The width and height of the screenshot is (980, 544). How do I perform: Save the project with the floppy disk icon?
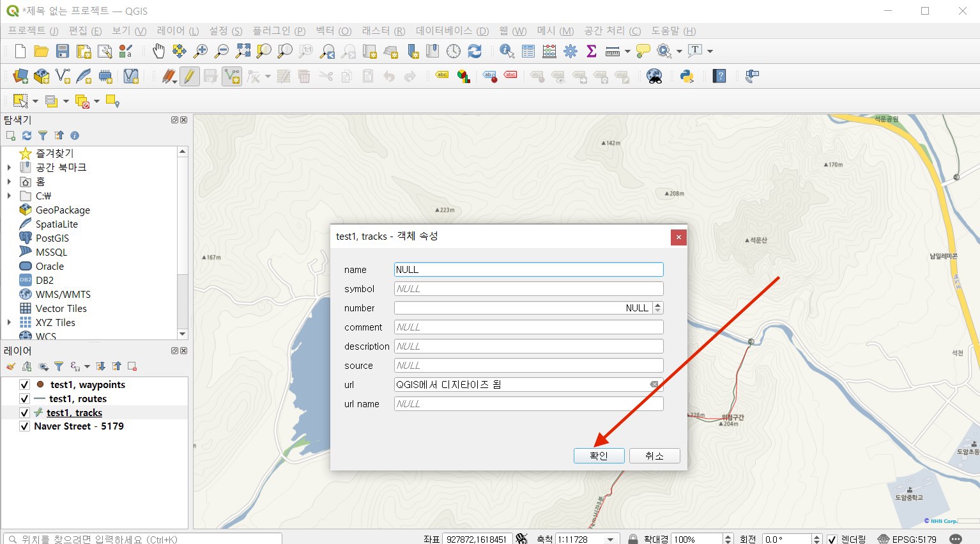pyautogui.click(x=63, y=51)
